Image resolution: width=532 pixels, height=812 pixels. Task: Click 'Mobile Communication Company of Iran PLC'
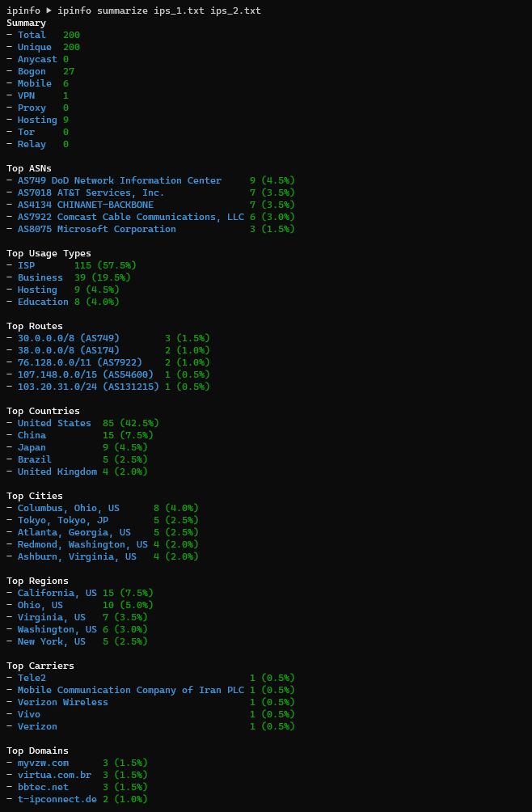[131, 690]
